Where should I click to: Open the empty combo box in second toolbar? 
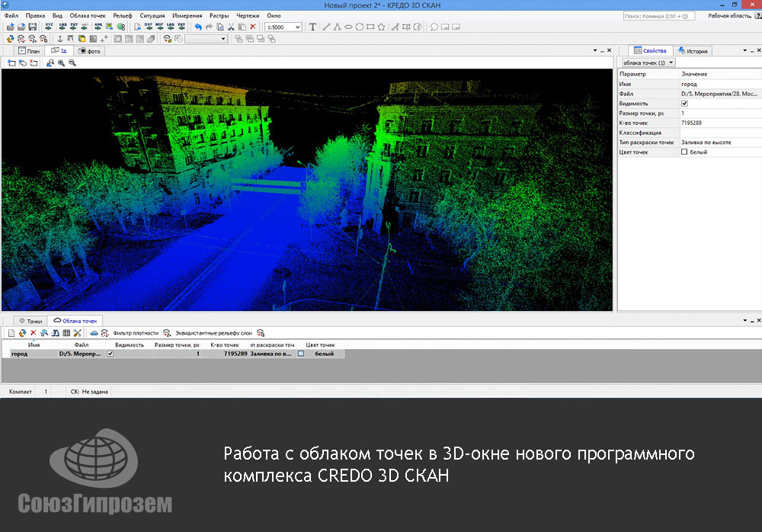tap(206, 39)
